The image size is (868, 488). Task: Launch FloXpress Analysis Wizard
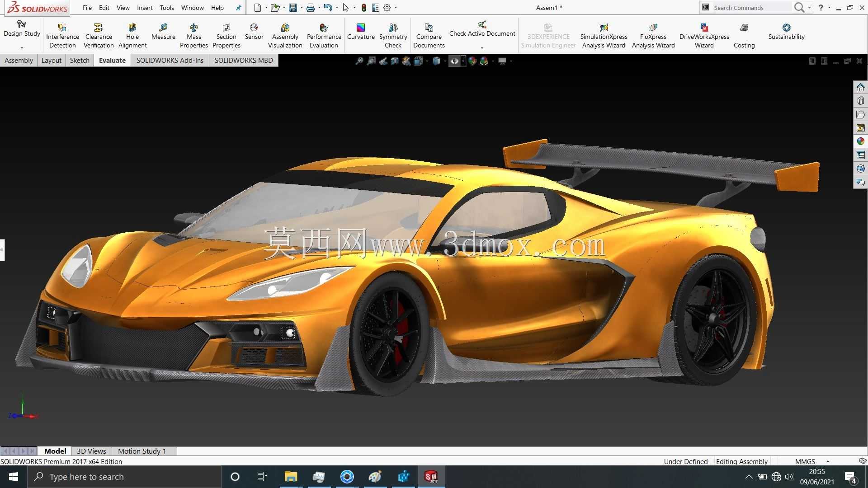pyautogui.click(x=653, y=35)
